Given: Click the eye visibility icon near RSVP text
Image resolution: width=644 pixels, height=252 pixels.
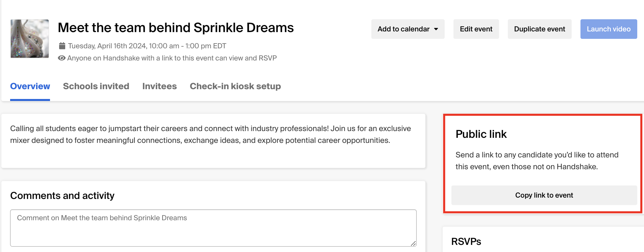Looking at the screenshot, I should [61, 58].
